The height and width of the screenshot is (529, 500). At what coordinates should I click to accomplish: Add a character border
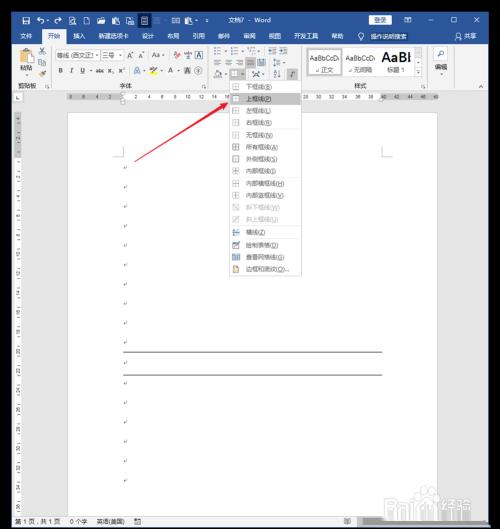(199, 55)
